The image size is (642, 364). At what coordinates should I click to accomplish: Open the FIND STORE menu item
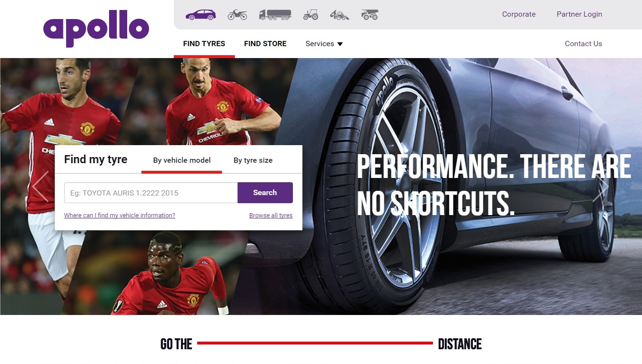pyautogui.click(x=265, y=44)
